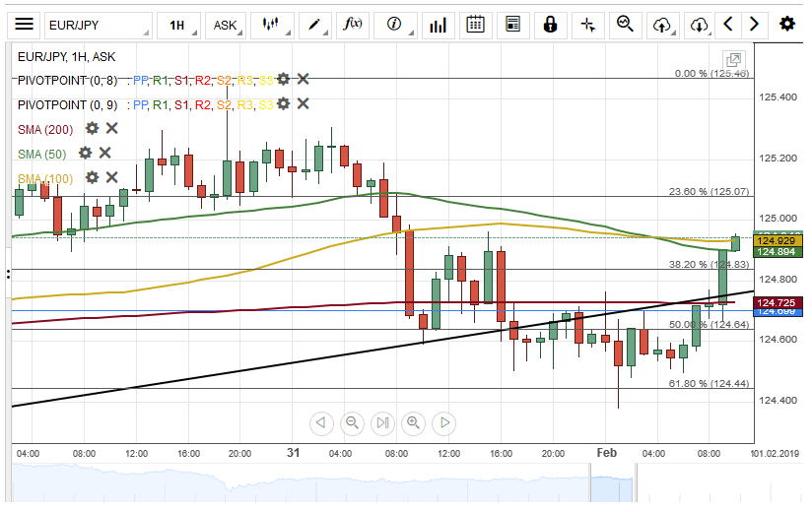The height and width of the screenshot is (512, 812).
Task: Click the cloud upload save icon
Action: [663, 25]
